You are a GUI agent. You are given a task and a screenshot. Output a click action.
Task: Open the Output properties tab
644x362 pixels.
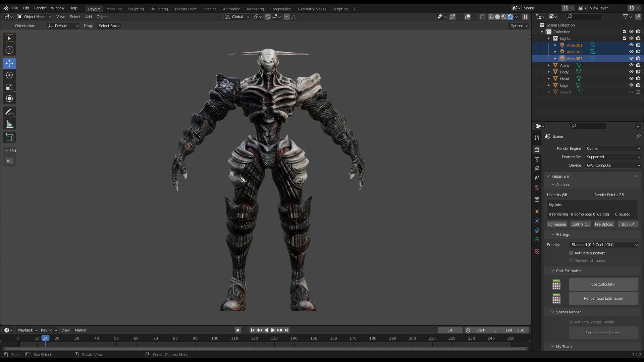(537, 159)
